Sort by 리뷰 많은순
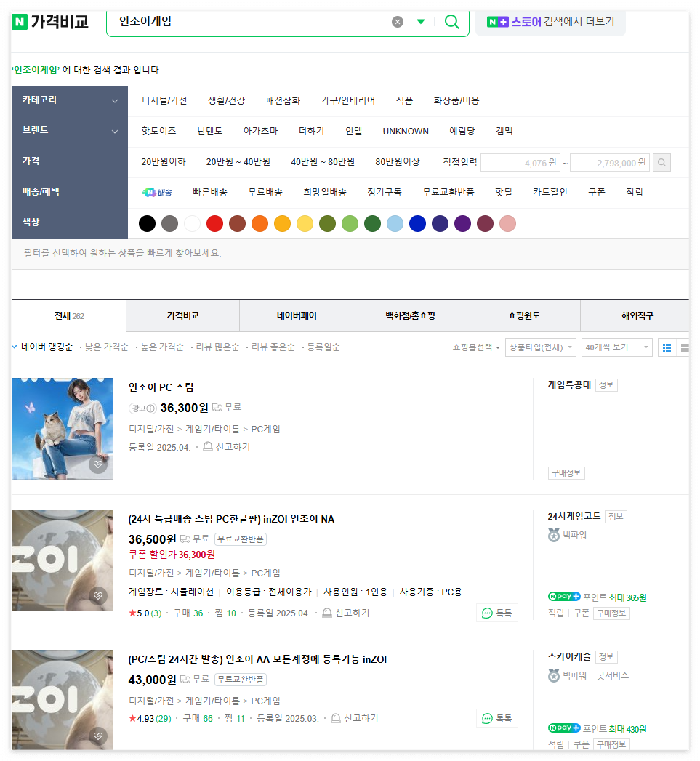The height and width of the screenshot is (761, 700). click(x=217, y=347)
